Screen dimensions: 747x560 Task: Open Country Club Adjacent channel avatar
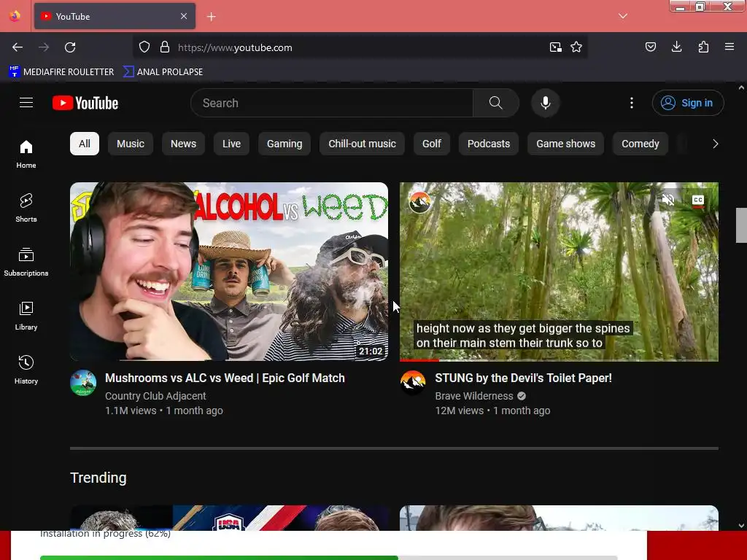83,383
